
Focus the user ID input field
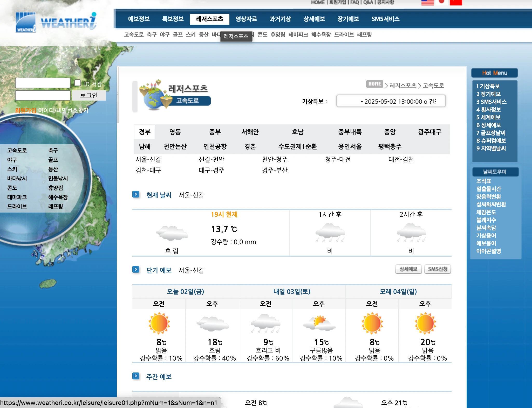point(43,83)
